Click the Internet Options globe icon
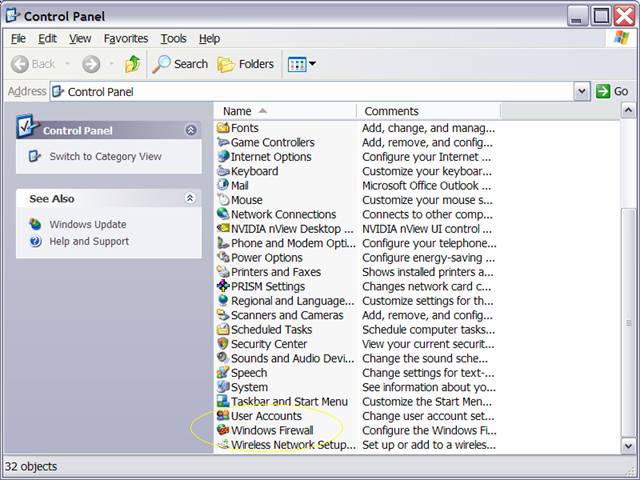The height and width of the screenshot is (480, 640). tap(223, 156)
